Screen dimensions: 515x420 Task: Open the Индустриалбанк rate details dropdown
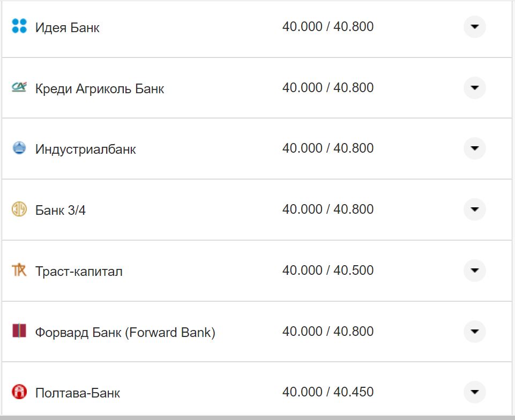pyautogui.click(x=474, y=148)
